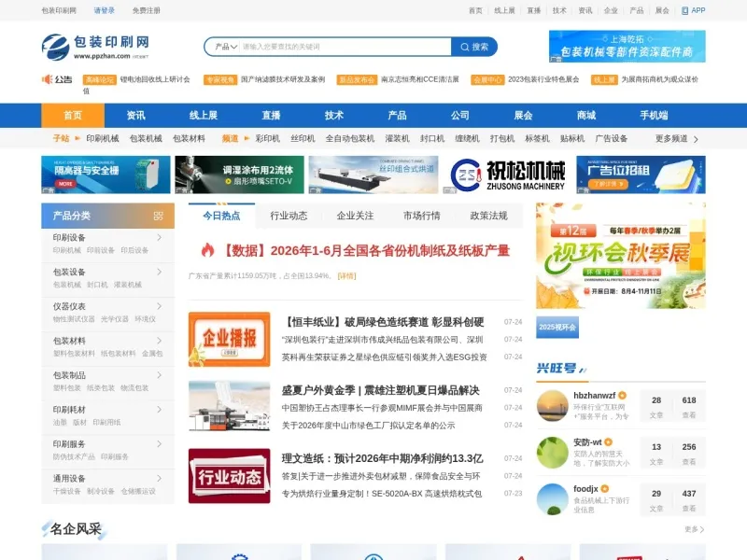Click verified badge next to hbzhanwzf
Image resolution: width=747 pixels, height=560 pixels.
622,395
